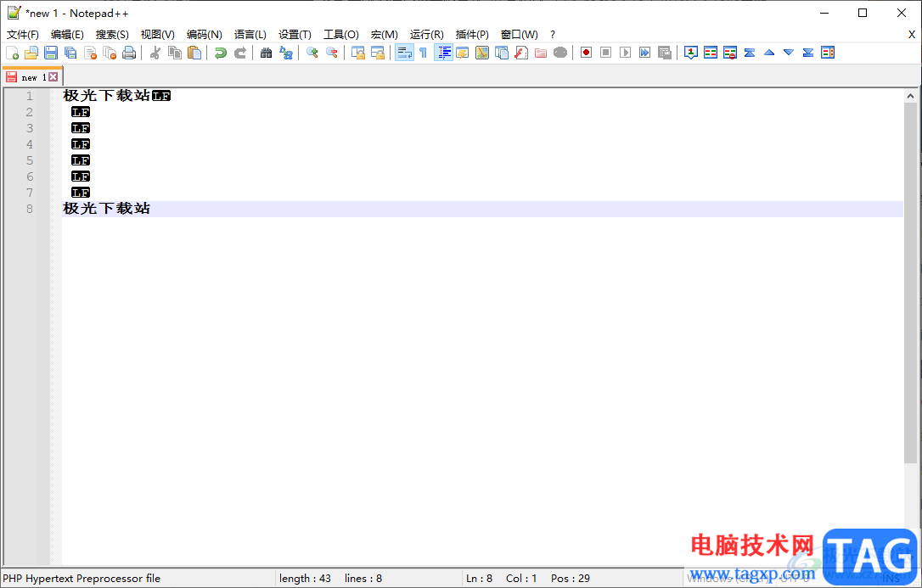Save the document with the floppy icon
Screen dimensions: 922x588
click(51, 53)
